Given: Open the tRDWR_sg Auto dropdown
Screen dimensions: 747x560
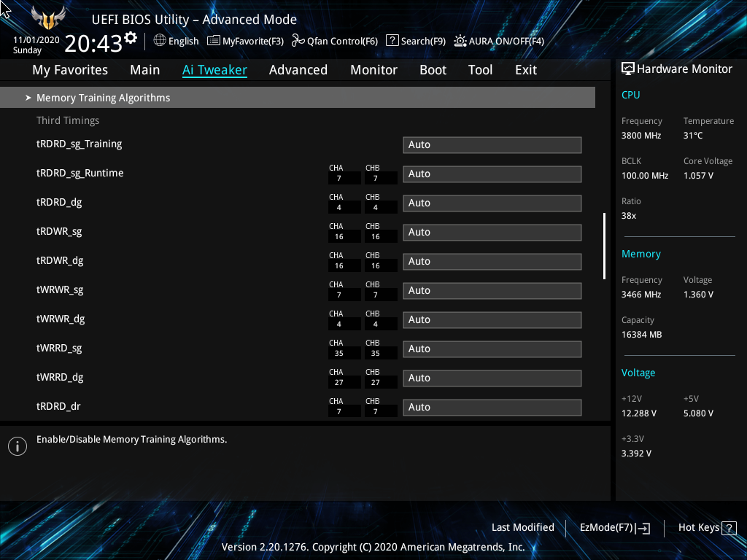Looking at the screenshot, I should click(492, 232).
